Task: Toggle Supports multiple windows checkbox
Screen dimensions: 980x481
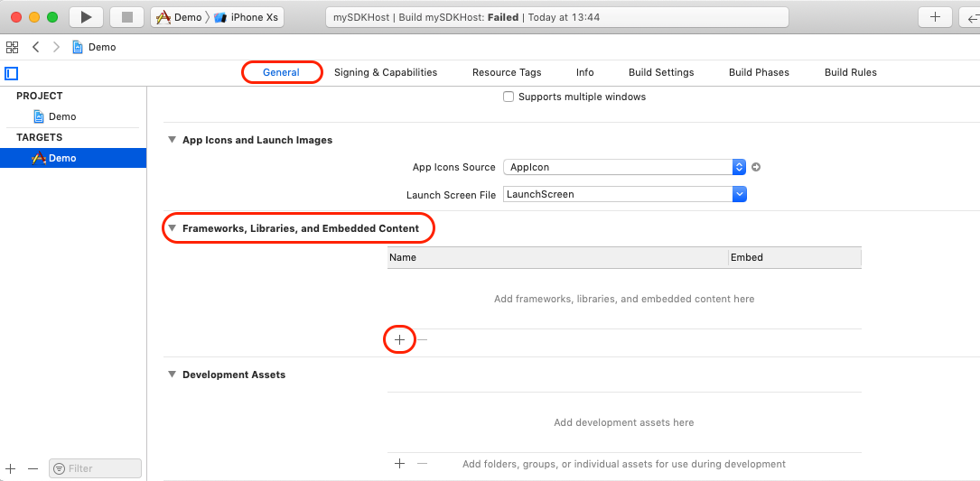Action: click(x=509, y=97)
